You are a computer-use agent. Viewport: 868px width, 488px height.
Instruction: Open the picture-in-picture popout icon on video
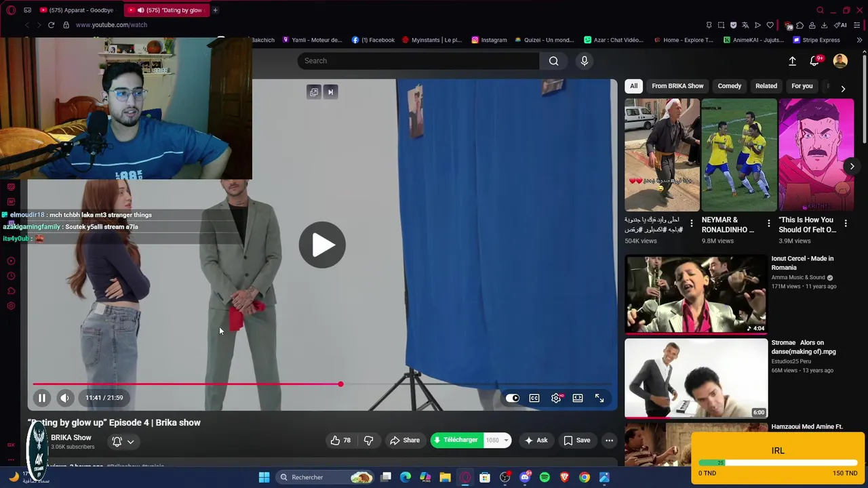pos(314,92)
